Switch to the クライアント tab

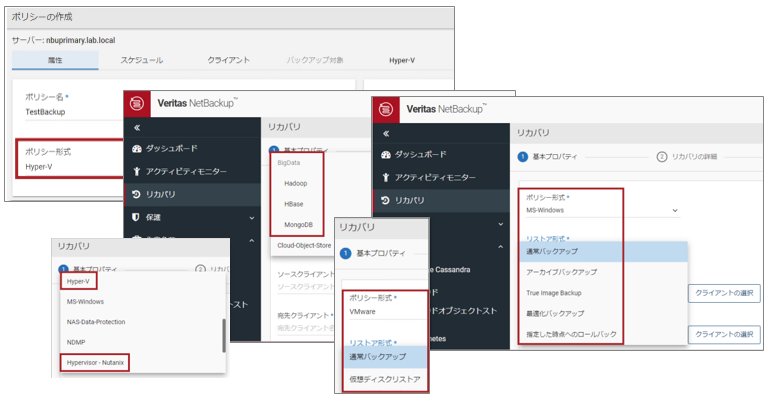[228, 60]
